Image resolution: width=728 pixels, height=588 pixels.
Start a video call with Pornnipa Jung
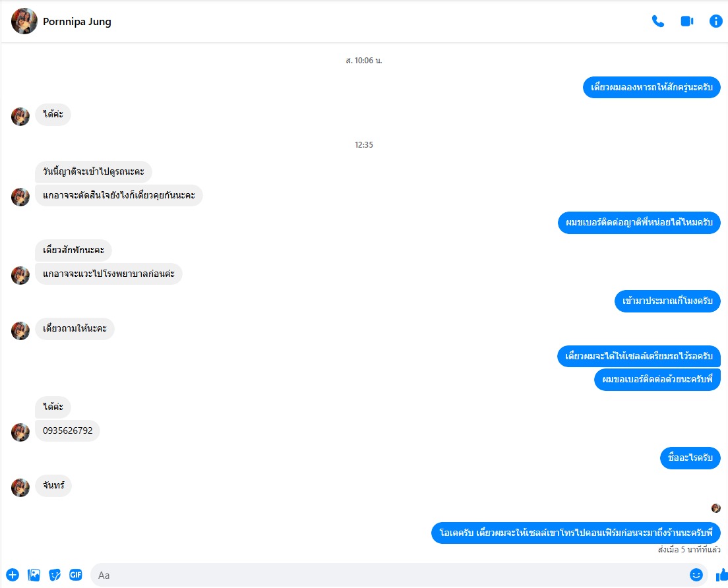pos(686,21)
